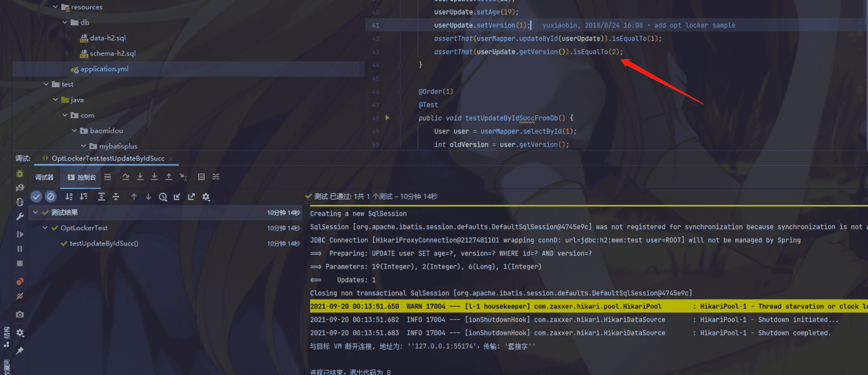Click the Step Out debugger icon
Image resolution: width=868 pixels, height=375 pixels.
[169, 177]
